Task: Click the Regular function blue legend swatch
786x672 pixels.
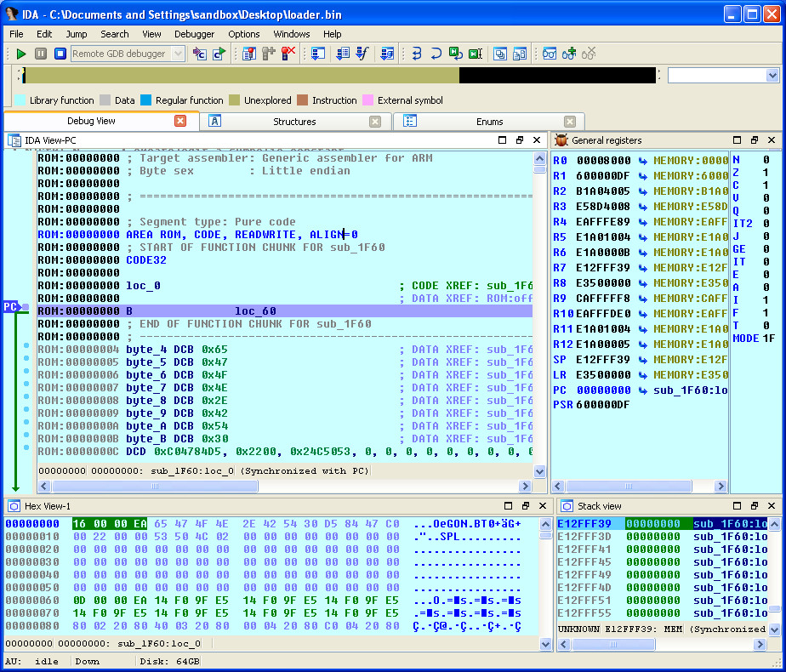Action: (x=146, y=100)
